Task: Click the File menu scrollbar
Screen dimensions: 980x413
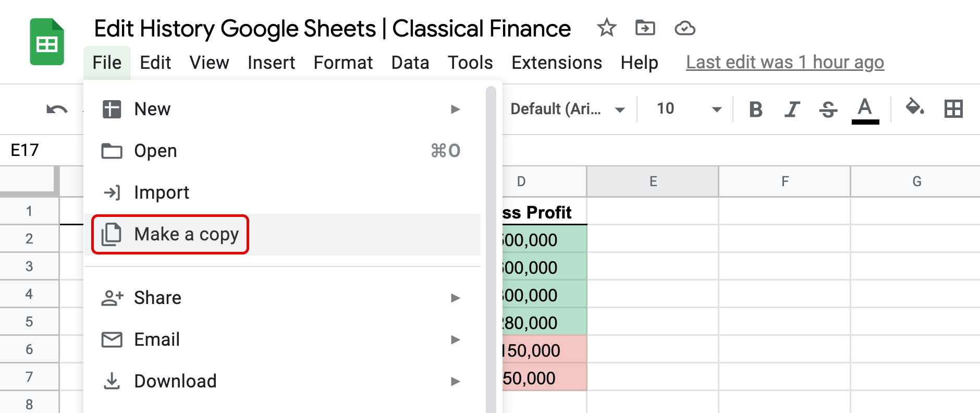Action: coord(491,250)
